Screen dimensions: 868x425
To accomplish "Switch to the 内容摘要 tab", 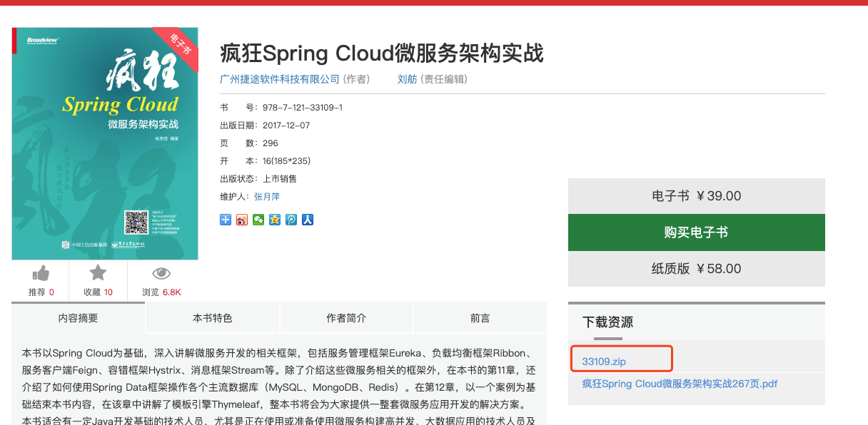I will (x=78, y=318).
